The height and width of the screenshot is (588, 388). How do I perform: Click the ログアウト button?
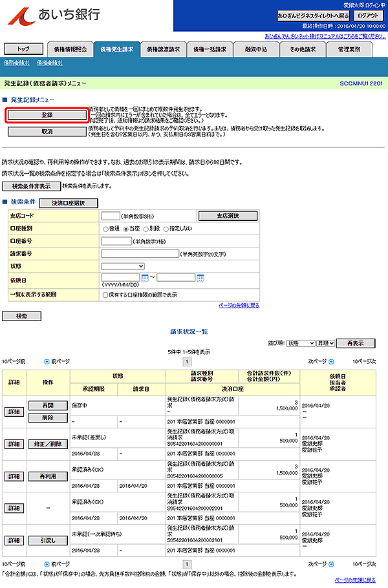point(368,16)
